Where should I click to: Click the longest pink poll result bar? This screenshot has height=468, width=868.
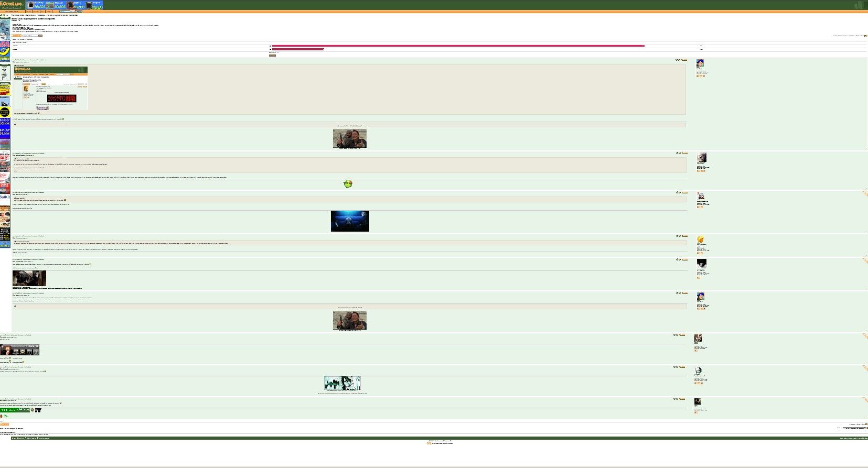click(458, 46)
